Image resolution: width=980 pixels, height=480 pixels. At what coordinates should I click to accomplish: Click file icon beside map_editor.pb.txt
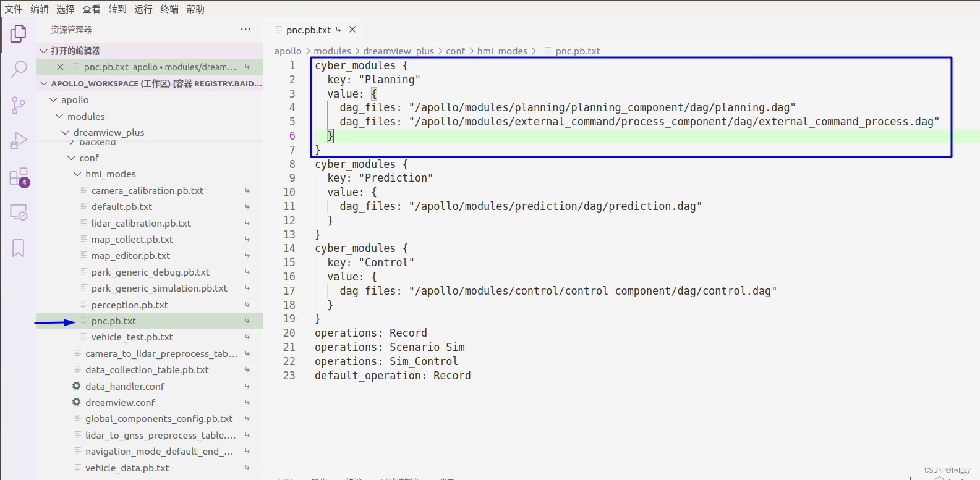coord(83,256)
